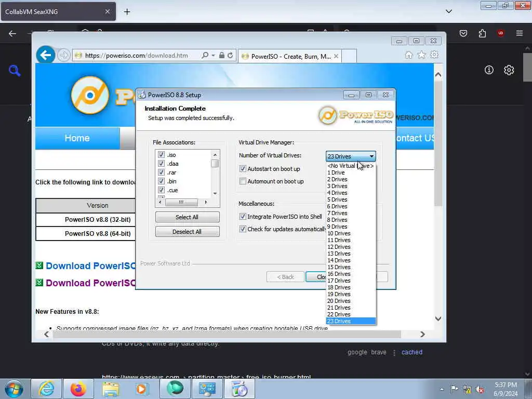Click Action Center flag in tray
The image size is (532, 399).
(454, 389)
